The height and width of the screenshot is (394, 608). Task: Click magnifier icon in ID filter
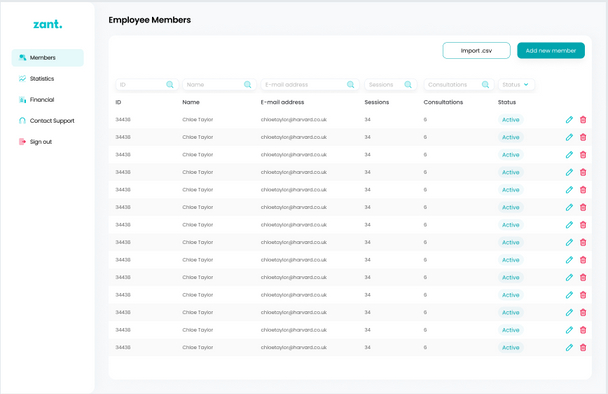pos(170,85)
